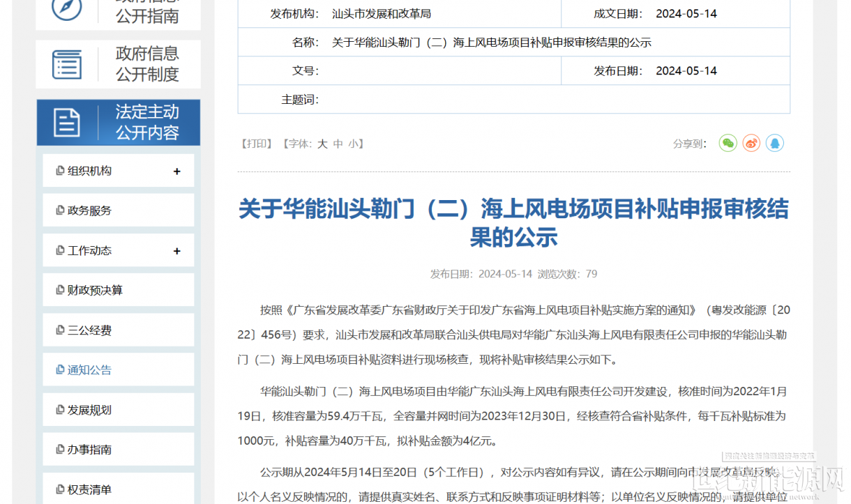Share article via QQ icon

775,143
